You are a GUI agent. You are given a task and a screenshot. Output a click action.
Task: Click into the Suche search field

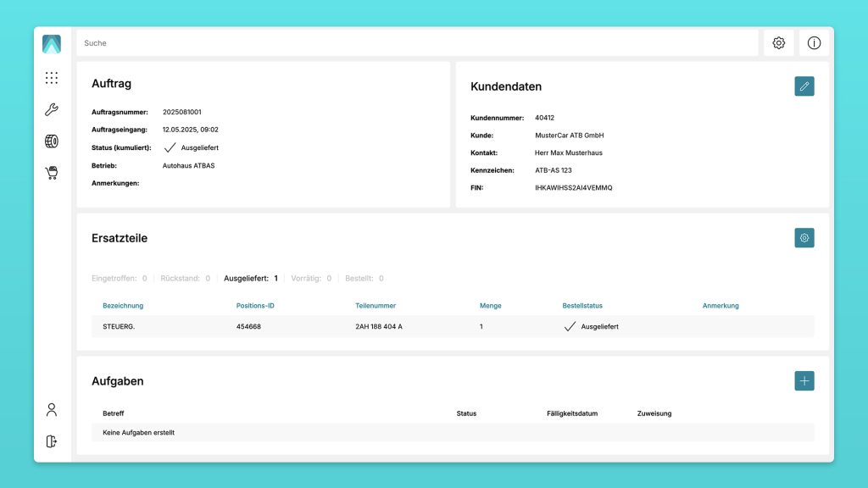[417, 43]
